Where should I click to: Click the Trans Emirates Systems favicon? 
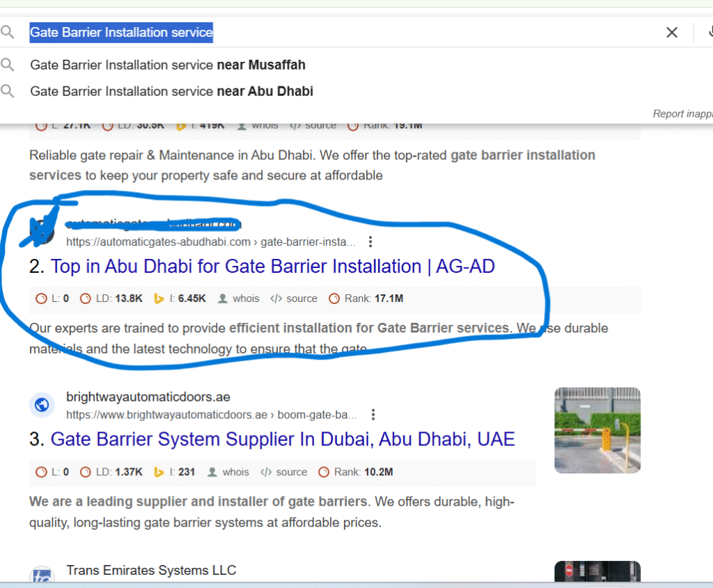pos(42,577)
